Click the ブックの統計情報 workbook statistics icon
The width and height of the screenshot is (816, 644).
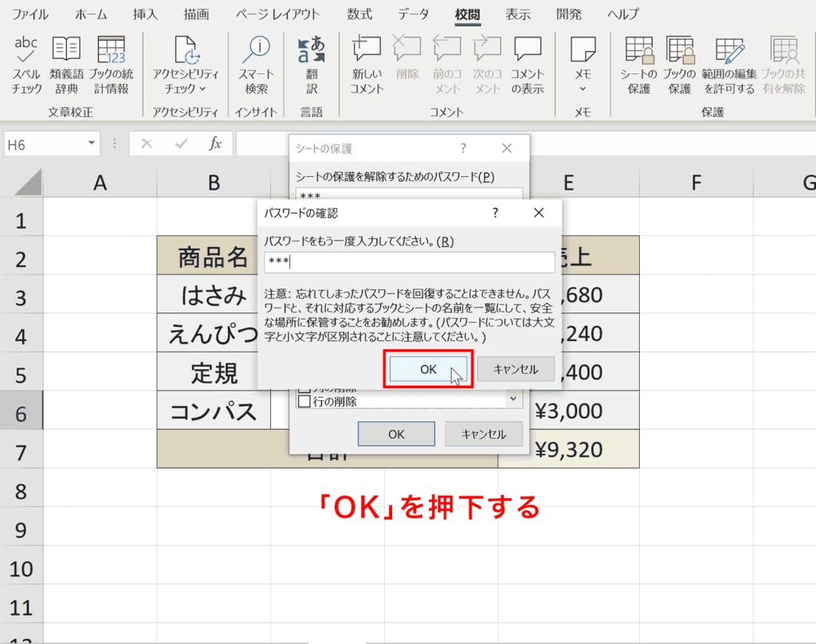click(112, 64)
